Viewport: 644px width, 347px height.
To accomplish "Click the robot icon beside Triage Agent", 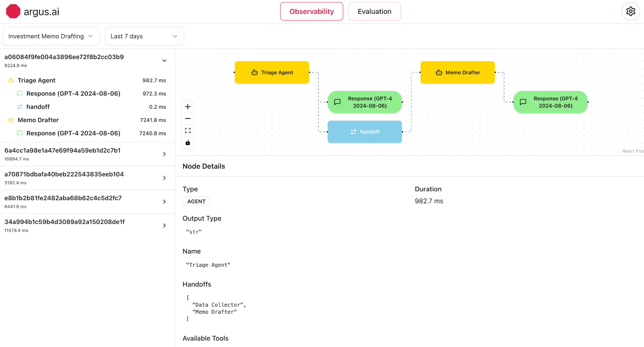I will 11,80.
